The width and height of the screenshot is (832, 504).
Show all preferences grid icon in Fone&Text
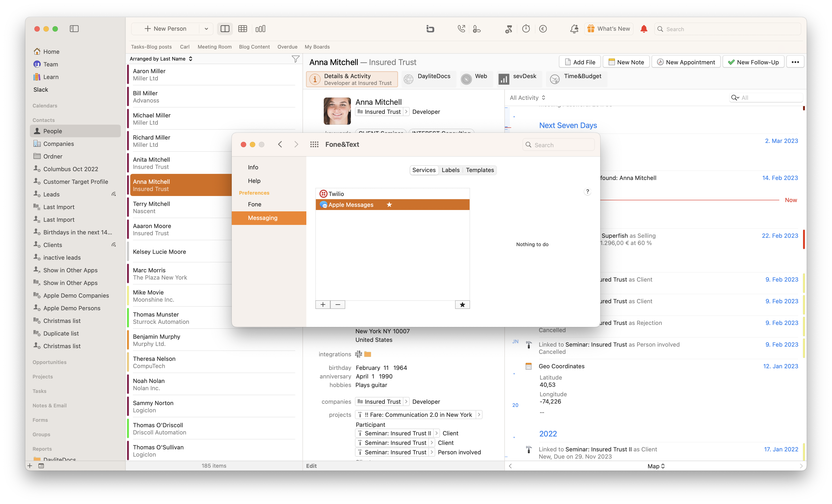pos(314,144)
